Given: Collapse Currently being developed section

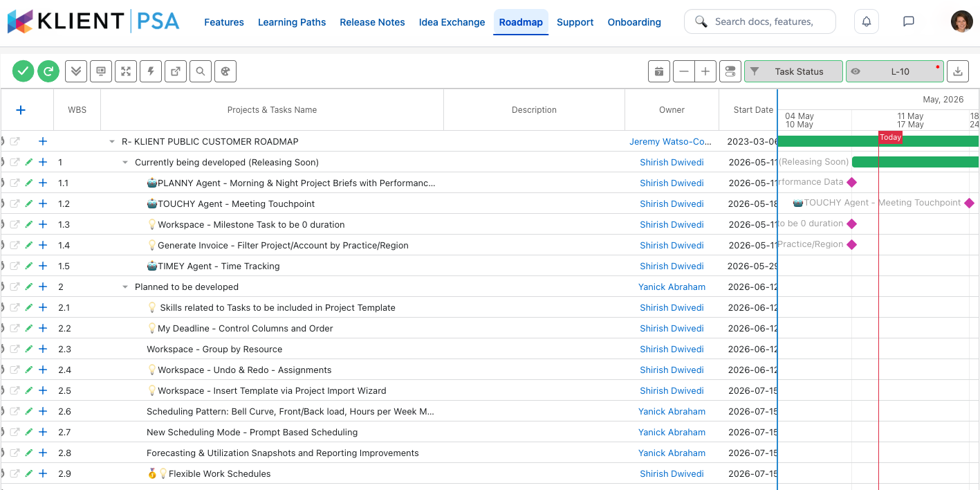Looking at the screenshot, I should tap(125, 163).
